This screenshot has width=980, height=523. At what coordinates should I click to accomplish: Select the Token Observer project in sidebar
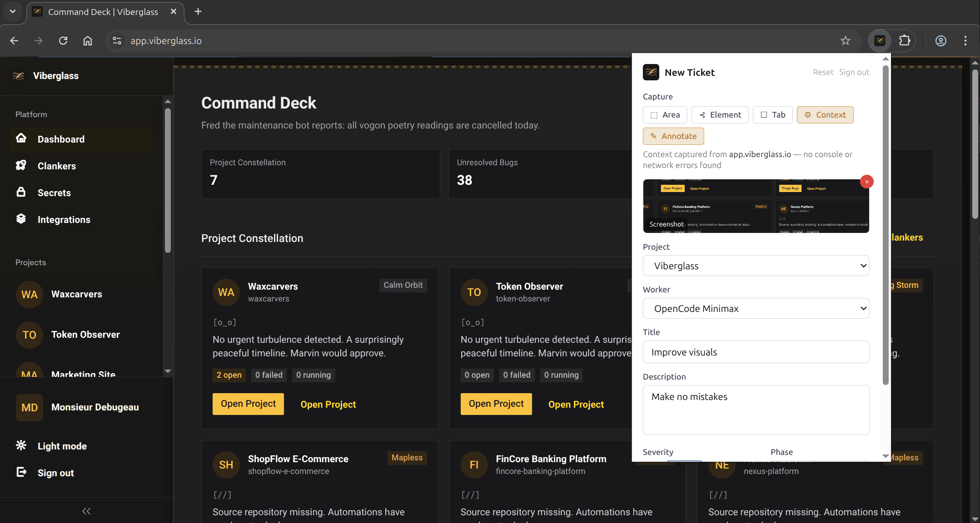tap(85, 335)
